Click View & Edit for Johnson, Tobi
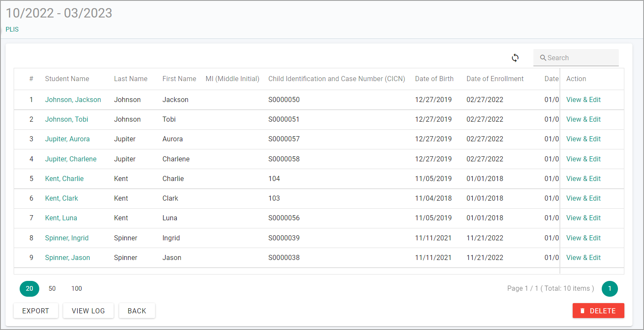Viewport: 644px width, 330px height. coord(583,119)
